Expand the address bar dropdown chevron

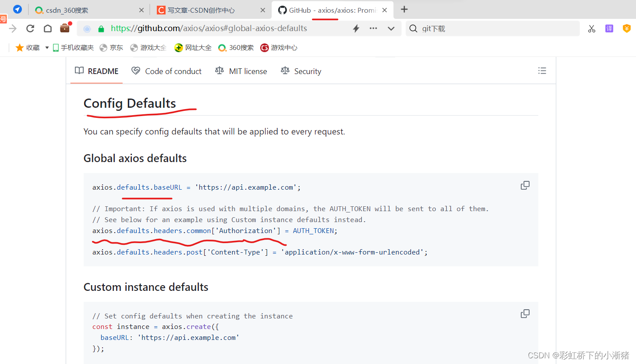tap(391, 28)
